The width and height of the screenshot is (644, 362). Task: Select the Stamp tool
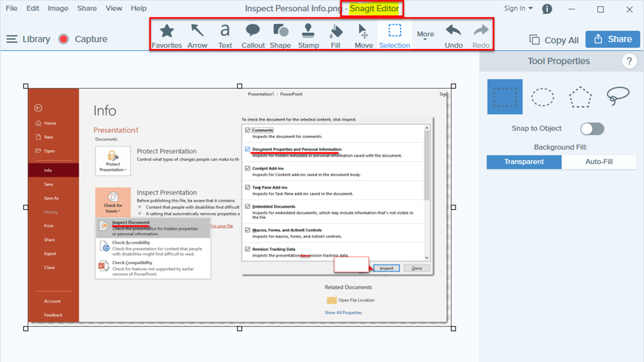308,35
